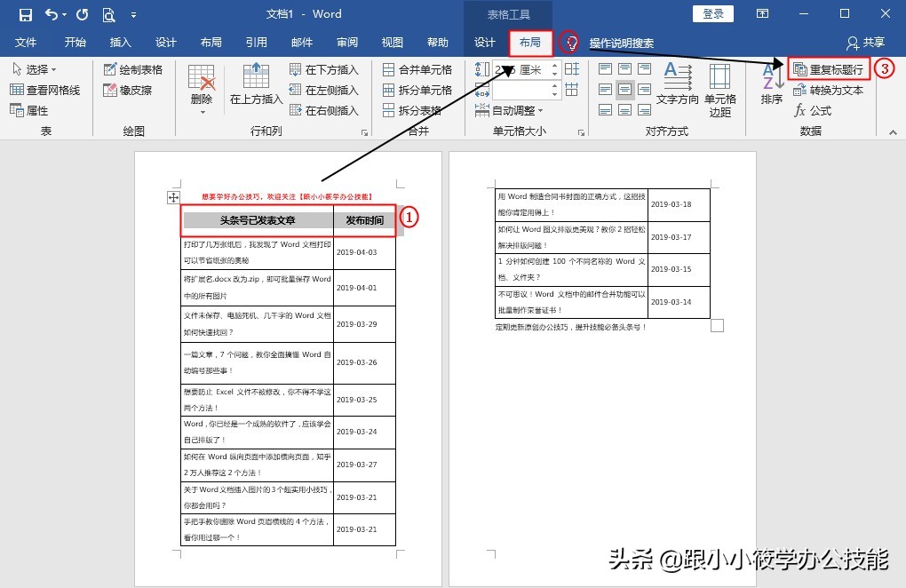
Task: Select the 绘制表格 (Draw Table) tool
Action: 133,69
